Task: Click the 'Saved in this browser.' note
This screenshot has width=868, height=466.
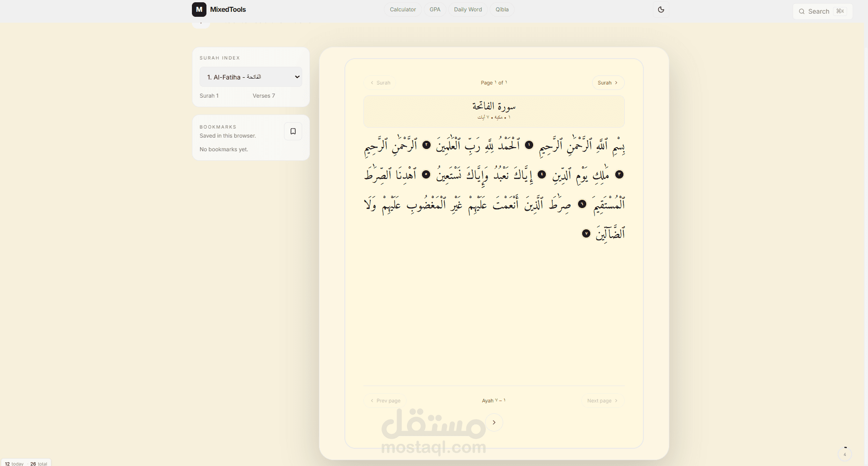Action: pos(228,136)
